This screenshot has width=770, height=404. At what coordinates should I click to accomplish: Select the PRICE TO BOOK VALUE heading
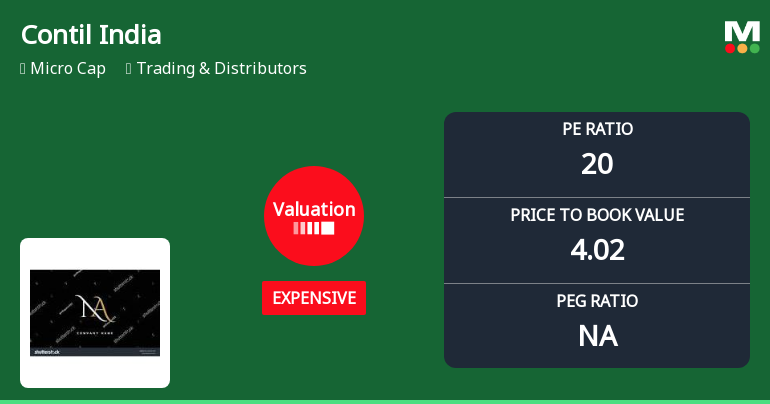point(597,215)
